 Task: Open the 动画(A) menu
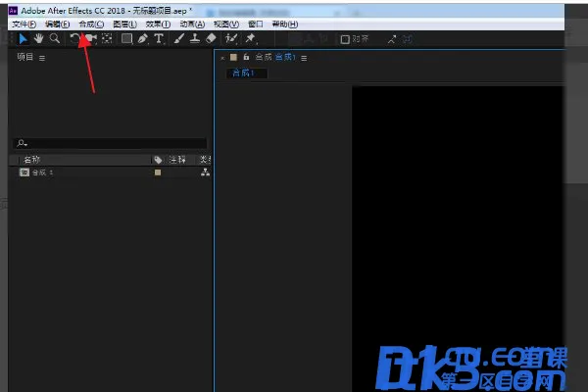click(192, 24)
